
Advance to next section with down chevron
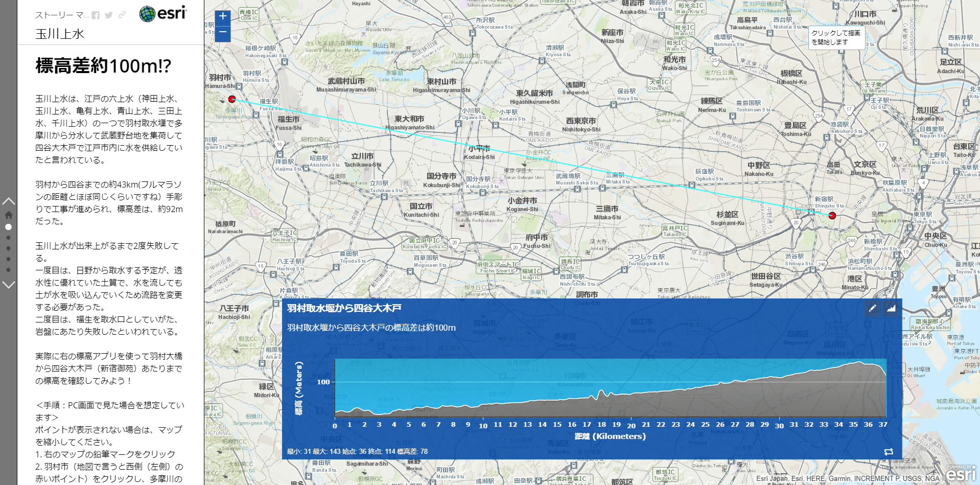pyautogui.click(x=9, y=285)
